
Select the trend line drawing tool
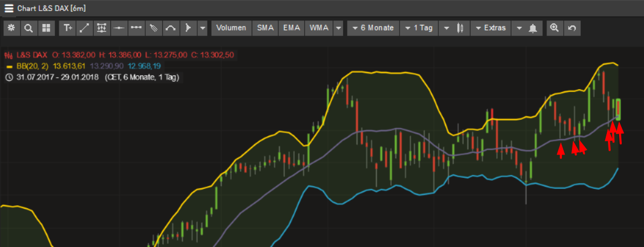[85, 28]
